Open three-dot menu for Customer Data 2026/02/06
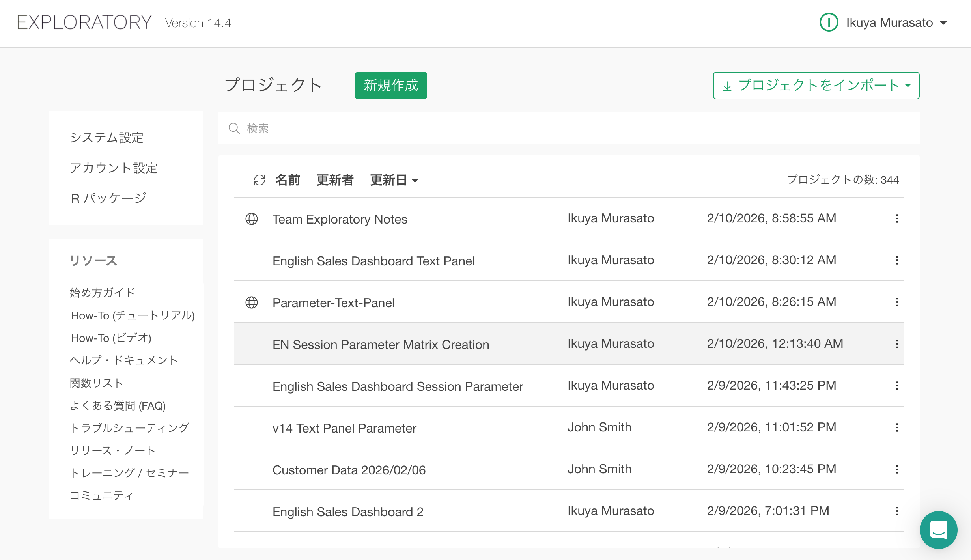 pyautogui.click(x=897, y=469)
